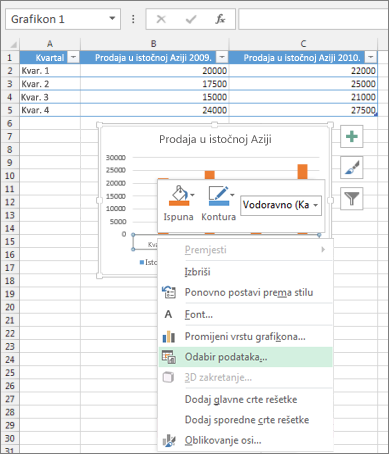Click the Ponovno postavi prema stilu icon
The image size is (389, 454).
[169, 292]
